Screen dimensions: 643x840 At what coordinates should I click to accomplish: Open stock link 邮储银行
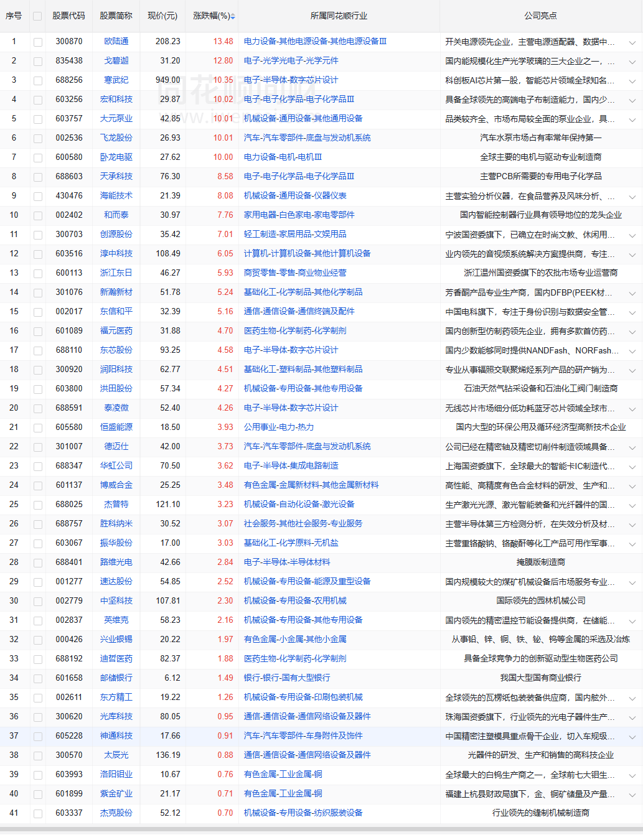(116, 678)
